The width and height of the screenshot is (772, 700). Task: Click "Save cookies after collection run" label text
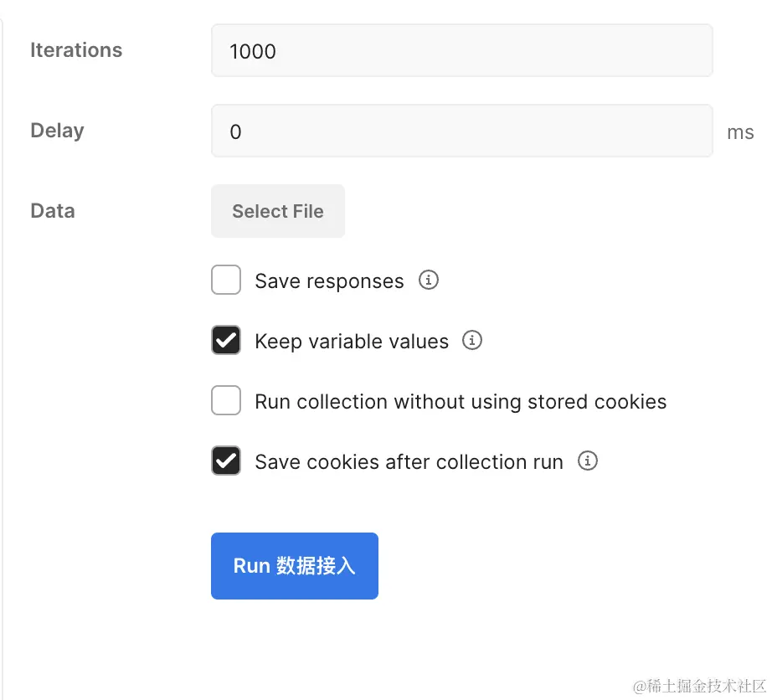click(409, 462)
